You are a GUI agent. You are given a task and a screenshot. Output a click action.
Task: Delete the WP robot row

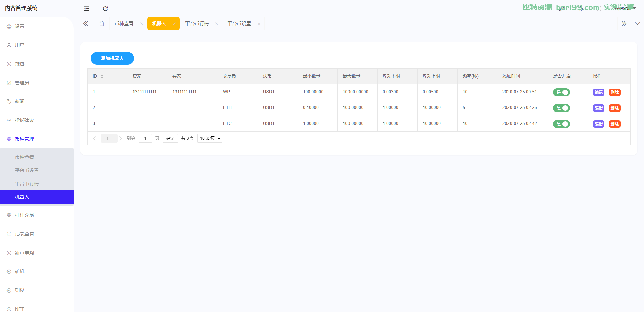tap(615, 92)
